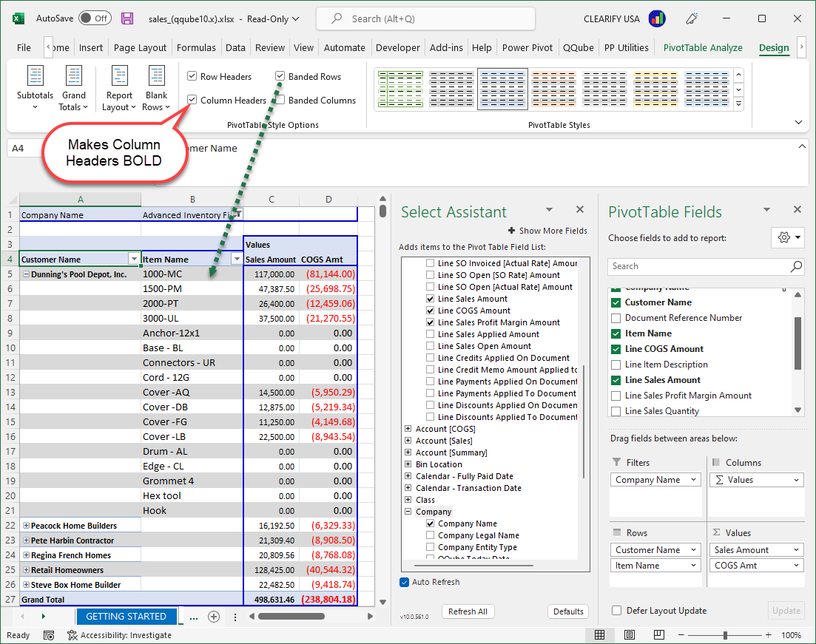Open the Sales Amount values field dropdown
This screenshot has height=644, width=816.
tap(796, 550)
